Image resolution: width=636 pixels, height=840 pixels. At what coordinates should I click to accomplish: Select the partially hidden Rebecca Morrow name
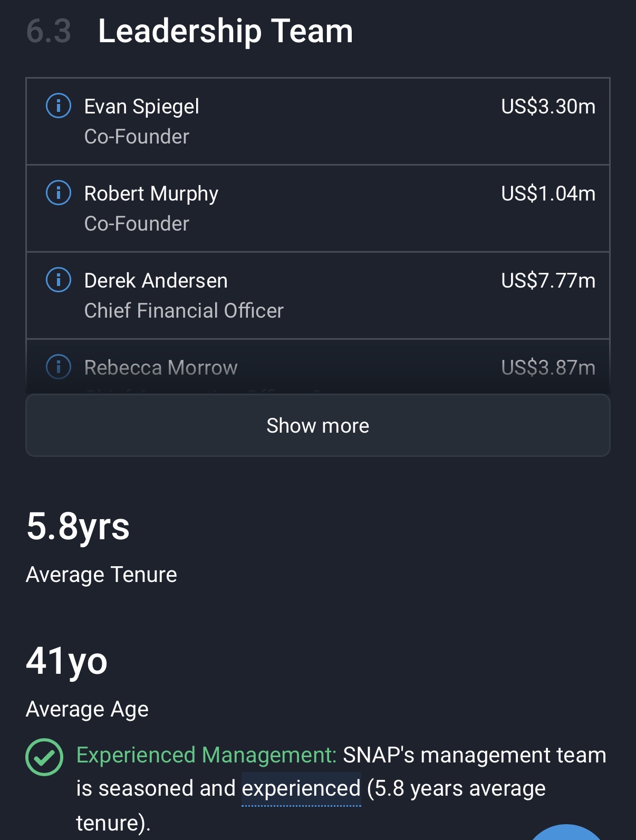point(161,367)
